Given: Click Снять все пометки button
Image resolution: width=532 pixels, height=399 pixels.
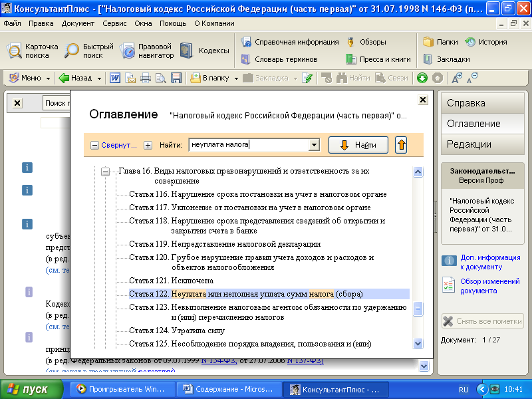Looking at the screenshot, I should (483, 321).
